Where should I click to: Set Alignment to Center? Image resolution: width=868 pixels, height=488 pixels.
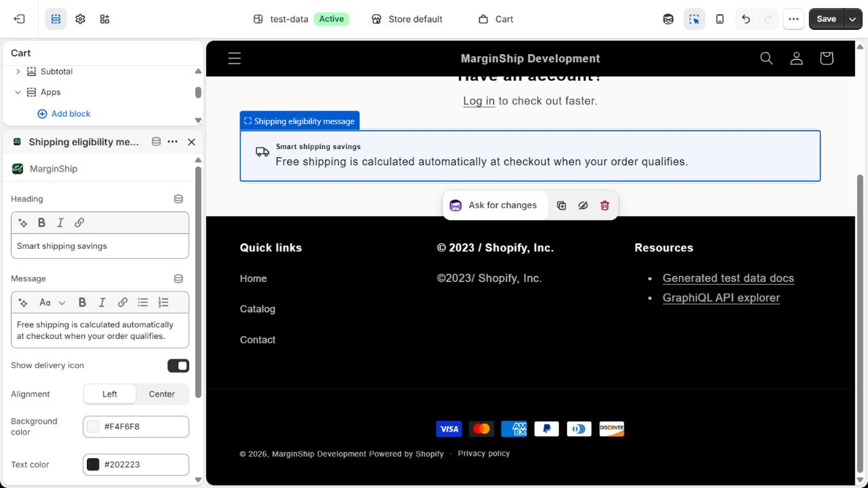pyautogui.click(x=162, y=394)
